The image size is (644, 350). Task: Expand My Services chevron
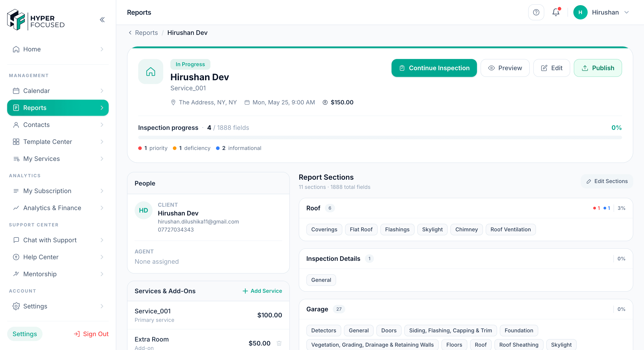click(102, 159)
